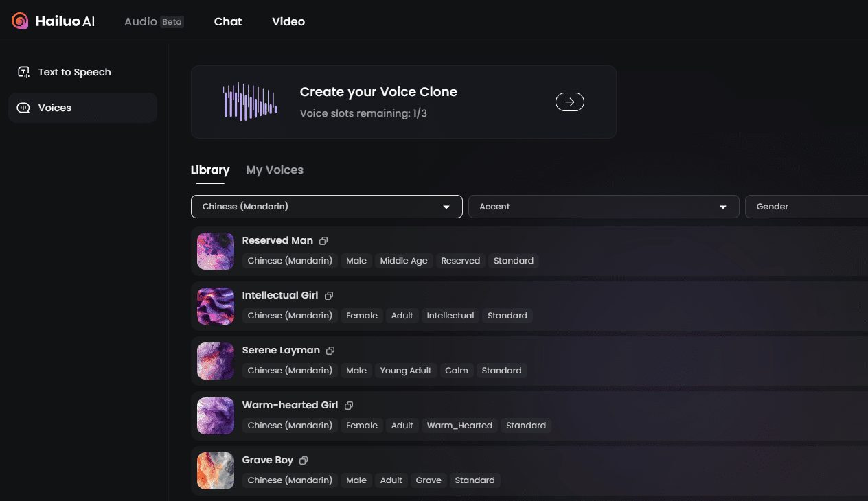Open the Audio Beta section
This screenshot has width=868, height=501.
[153, 21]
